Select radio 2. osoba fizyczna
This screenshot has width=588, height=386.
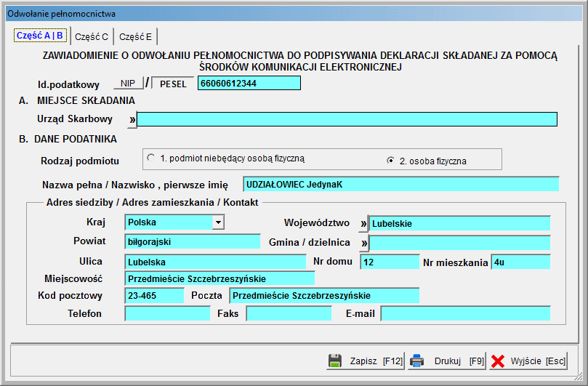coord(391,161)
